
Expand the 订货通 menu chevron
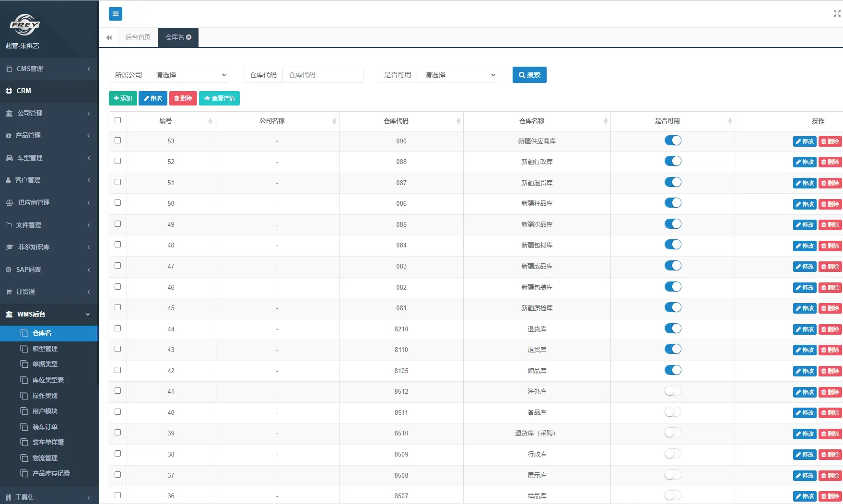click(x=89, y=292)
